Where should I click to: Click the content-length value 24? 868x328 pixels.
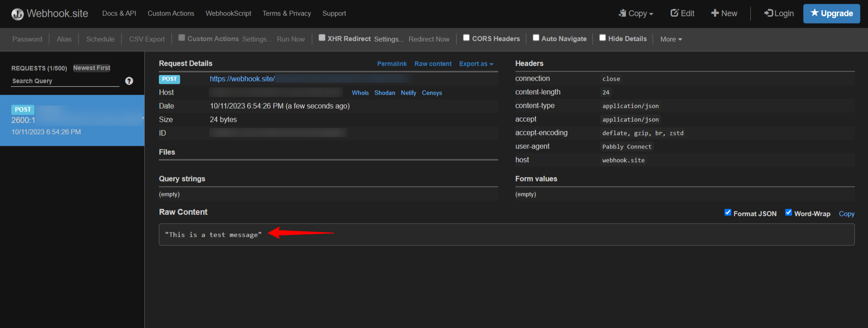pyautogui.click(x=606, y=92)
